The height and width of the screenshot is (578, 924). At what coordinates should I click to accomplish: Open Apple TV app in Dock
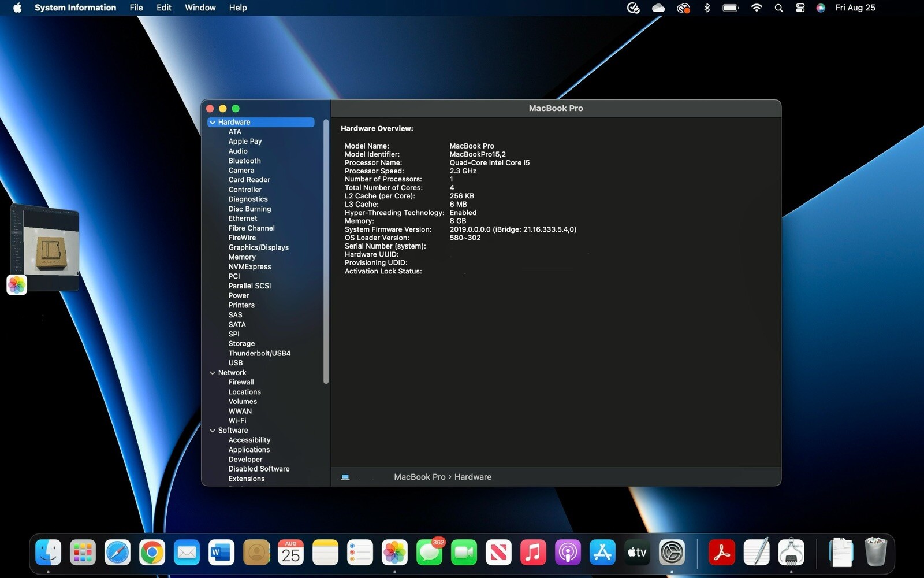point(638,553)
